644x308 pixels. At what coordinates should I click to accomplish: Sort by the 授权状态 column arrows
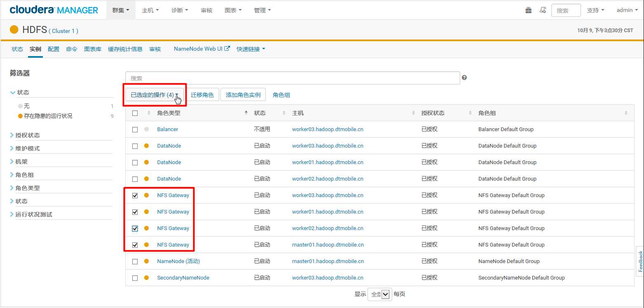click(469, 113)
